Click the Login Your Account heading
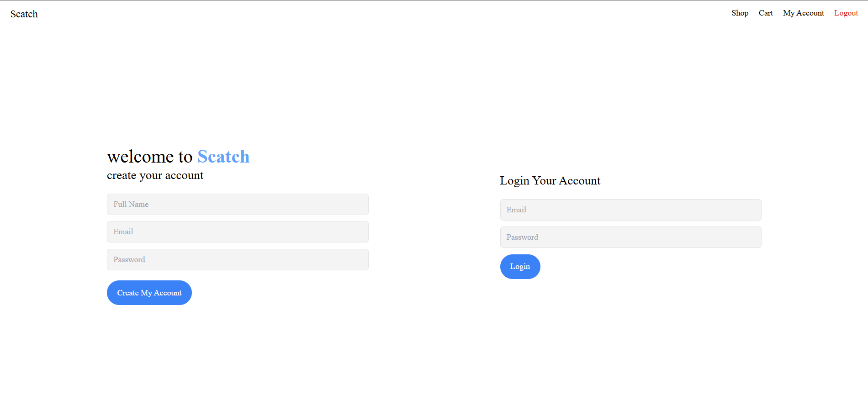Screen dimensions: 868x395 [x=550, y=181]
